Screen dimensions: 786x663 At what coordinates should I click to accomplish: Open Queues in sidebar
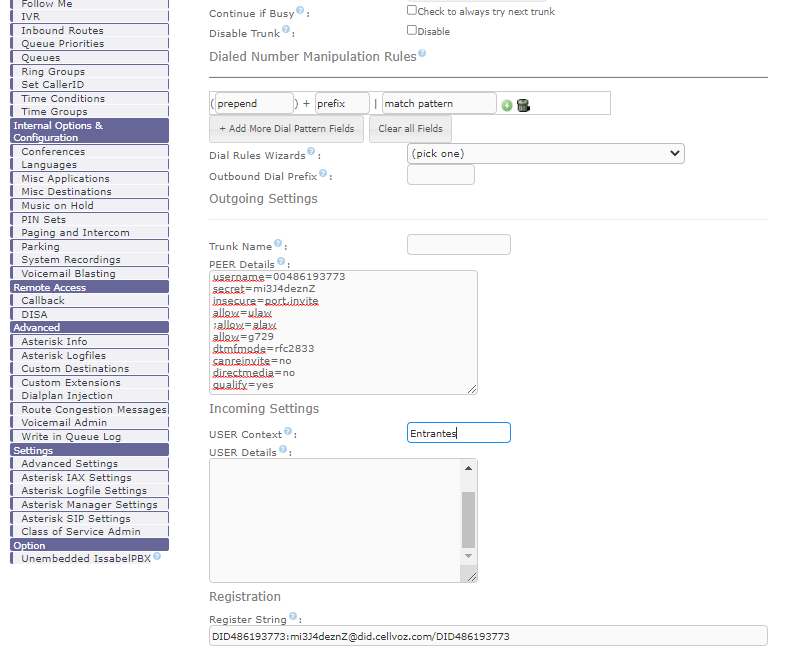(x=41, y=58)
